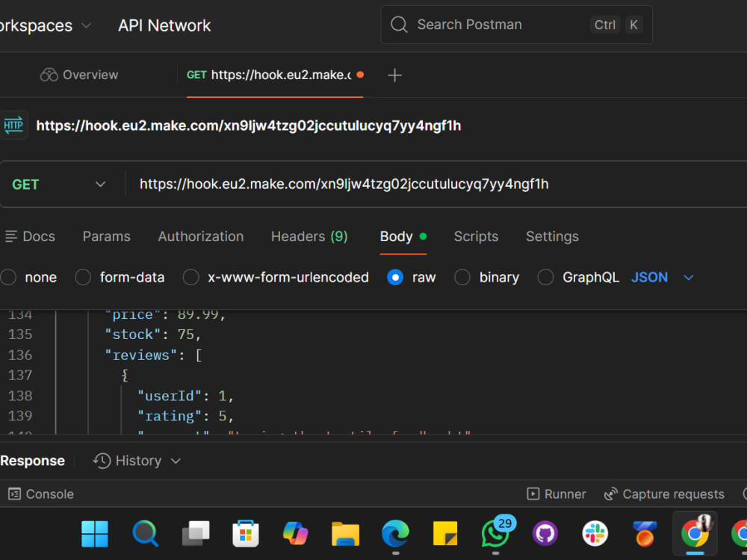Switch to Microsoft Edge on taskbar
This screenshot has width=747, height=560.
pyautogui.click(x=395, y=534)
